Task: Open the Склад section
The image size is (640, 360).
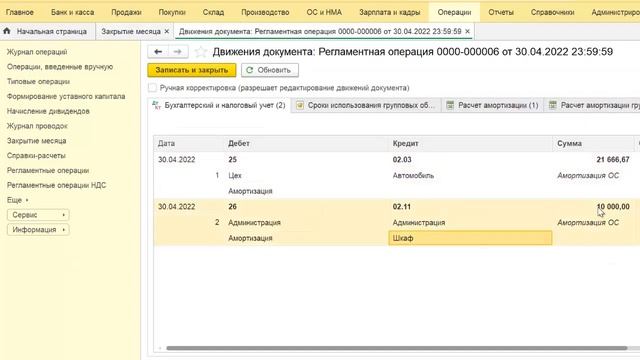Action: pos(213,12)
